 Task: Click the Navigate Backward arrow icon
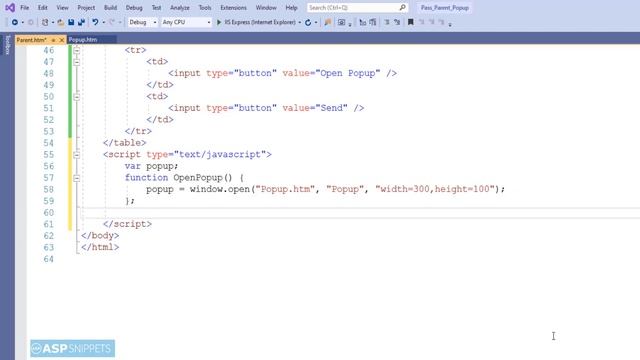[15, 22]
